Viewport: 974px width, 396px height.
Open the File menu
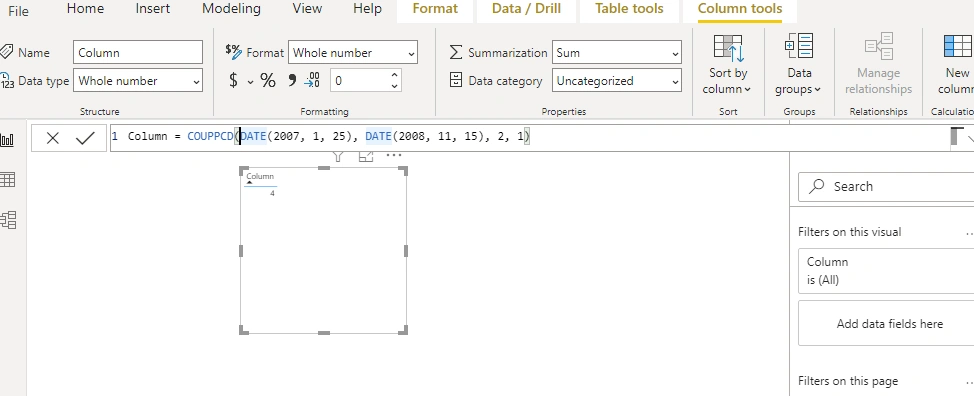pos(18,11)
